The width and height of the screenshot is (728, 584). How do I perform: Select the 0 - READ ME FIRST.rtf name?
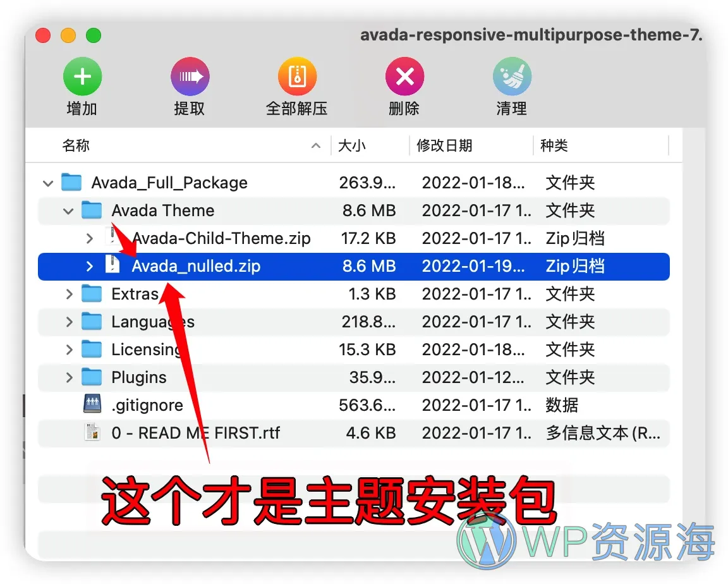click(195, 433)
